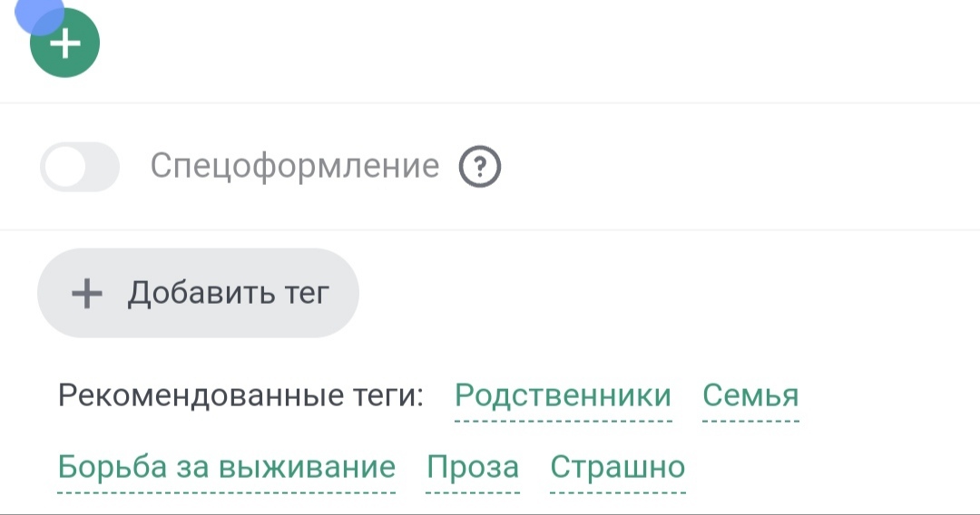
Task: Tag the post with Семья
Action: click(750, 396)
